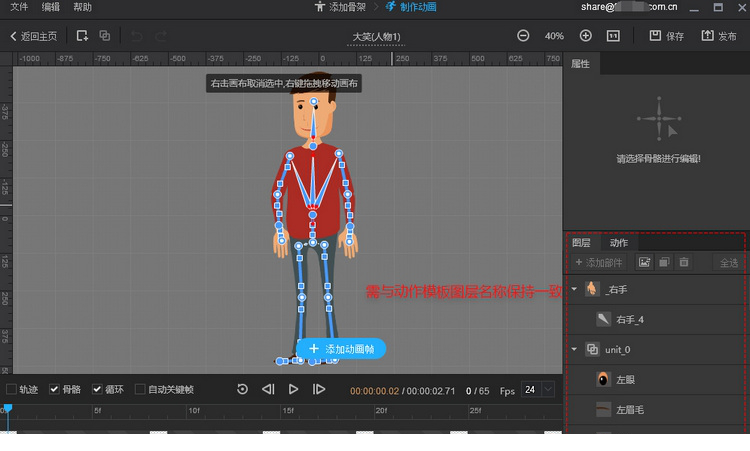This screenshot has width=750, height=451.
Task: Enable the 轨迹 checkbox
Action: (x=11, y=389)
